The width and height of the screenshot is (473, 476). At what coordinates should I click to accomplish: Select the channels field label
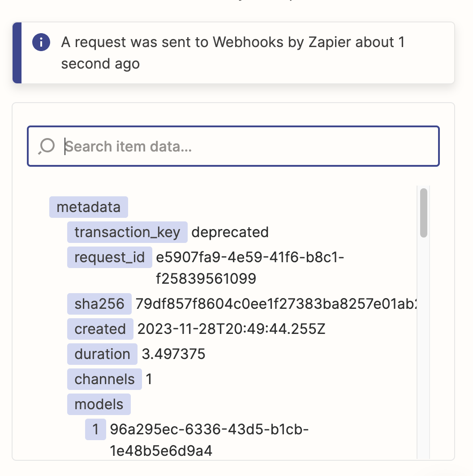pyautogui.click(x=104, y=379)
